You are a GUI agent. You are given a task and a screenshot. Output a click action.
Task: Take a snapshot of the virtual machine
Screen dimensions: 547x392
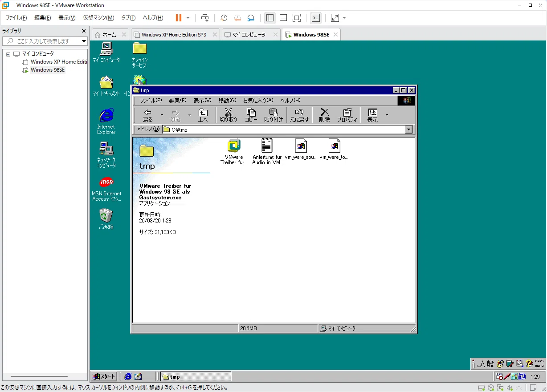pyautogui.click(x=224, y=18)
